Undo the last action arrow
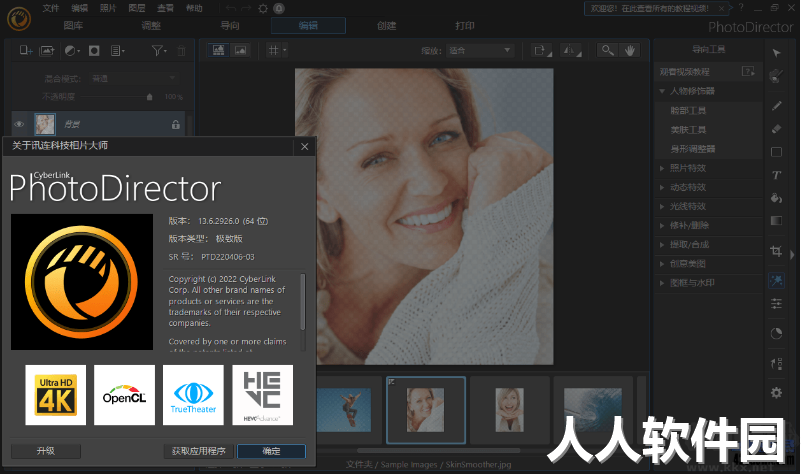The width and height of the screenshot is (801, 474). pyautogui.click(x=230, y=8)
